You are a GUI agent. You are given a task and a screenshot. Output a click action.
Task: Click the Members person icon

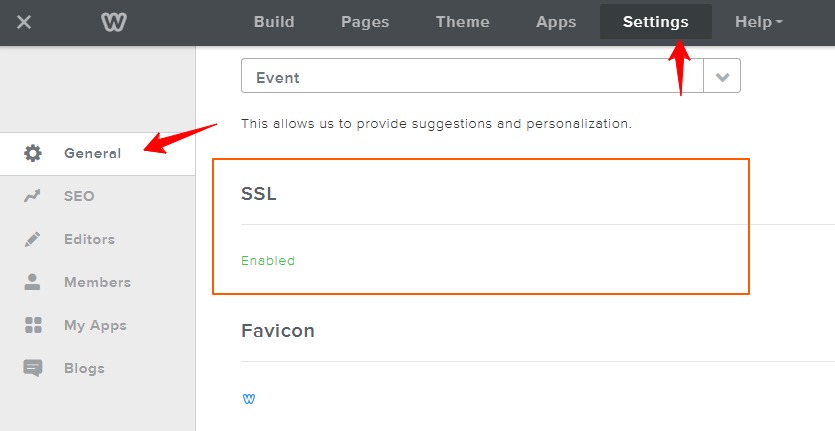[32, 282]
